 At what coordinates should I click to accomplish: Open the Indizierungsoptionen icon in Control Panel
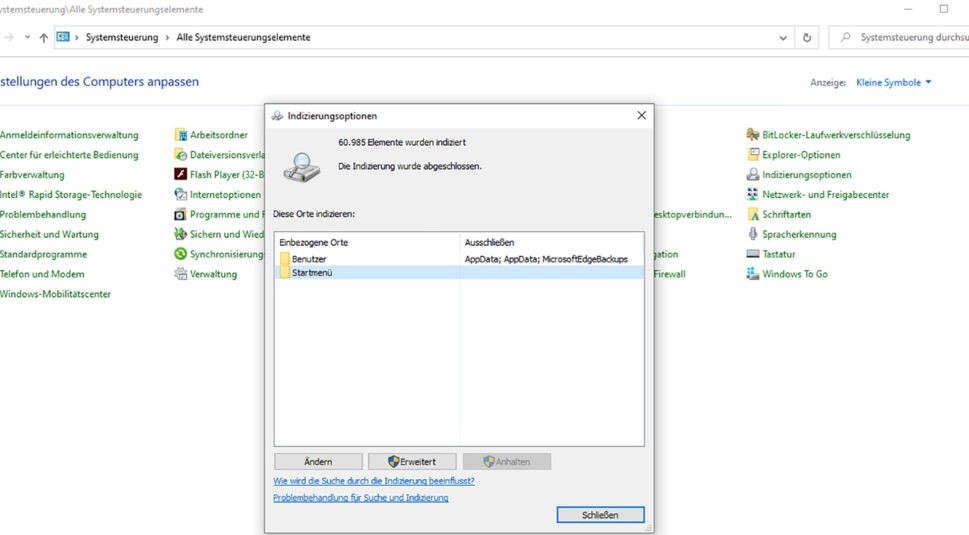click(x=753, y=174)
